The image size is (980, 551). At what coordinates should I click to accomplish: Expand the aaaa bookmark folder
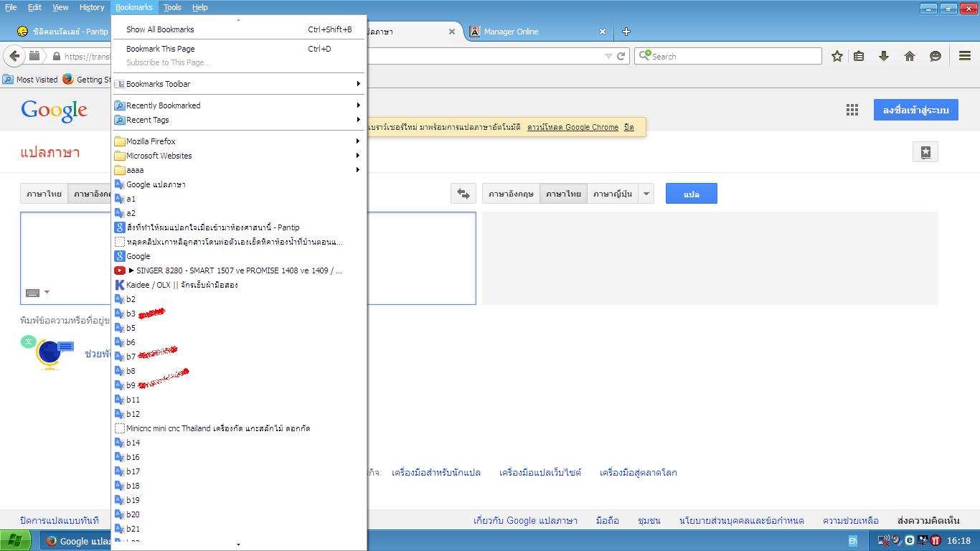pos(240,170)
